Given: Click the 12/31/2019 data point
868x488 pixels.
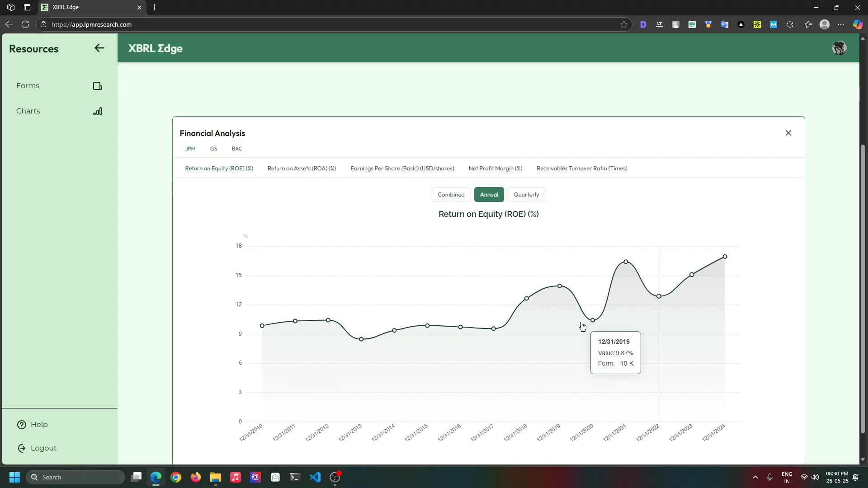Looking at the screenshot, I should click(560, 286).
